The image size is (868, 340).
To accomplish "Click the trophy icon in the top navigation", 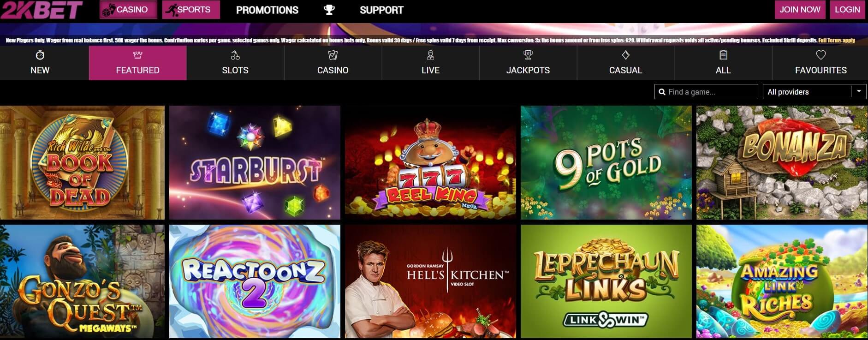I will [329, 10].
